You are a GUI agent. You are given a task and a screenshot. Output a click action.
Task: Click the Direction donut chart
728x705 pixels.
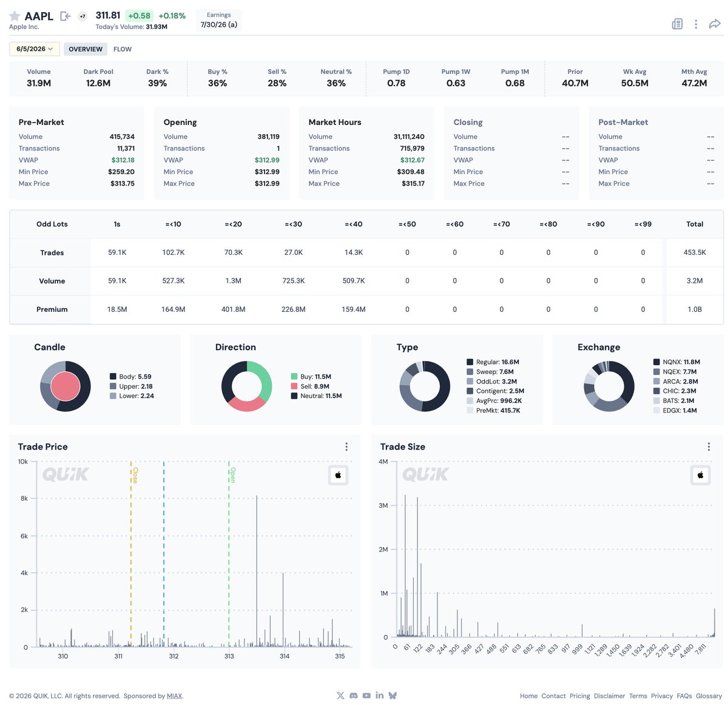tap(247, 386)
